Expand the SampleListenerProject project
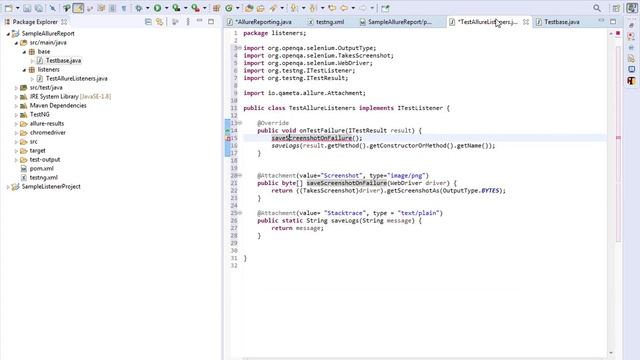The image size is (640, 360). point(8,187)
